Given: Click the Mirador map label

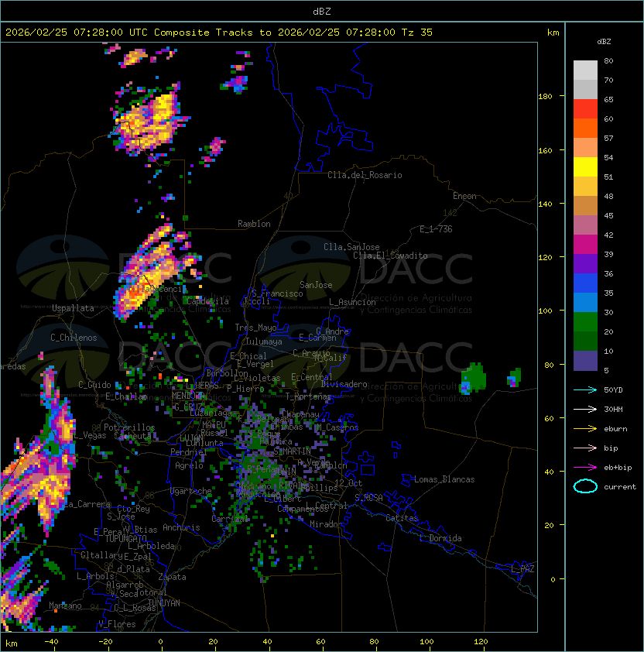Looking at the screenshot, I should coord(327,524).
